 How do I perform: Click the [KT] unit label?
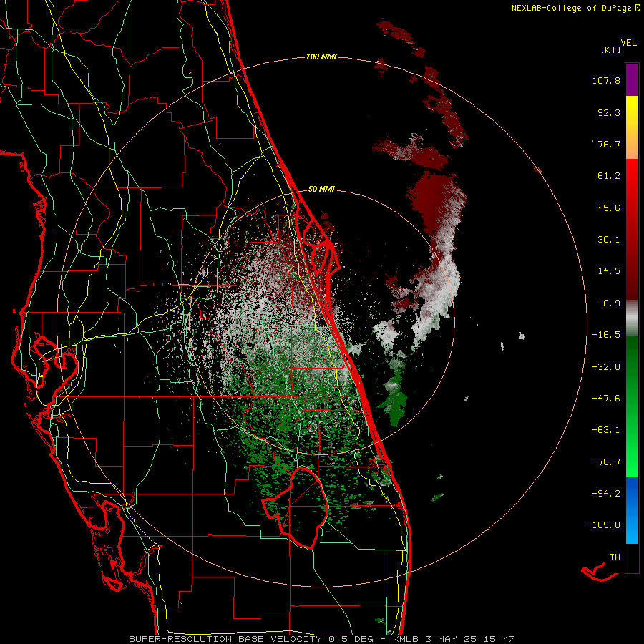click(610, 50)
